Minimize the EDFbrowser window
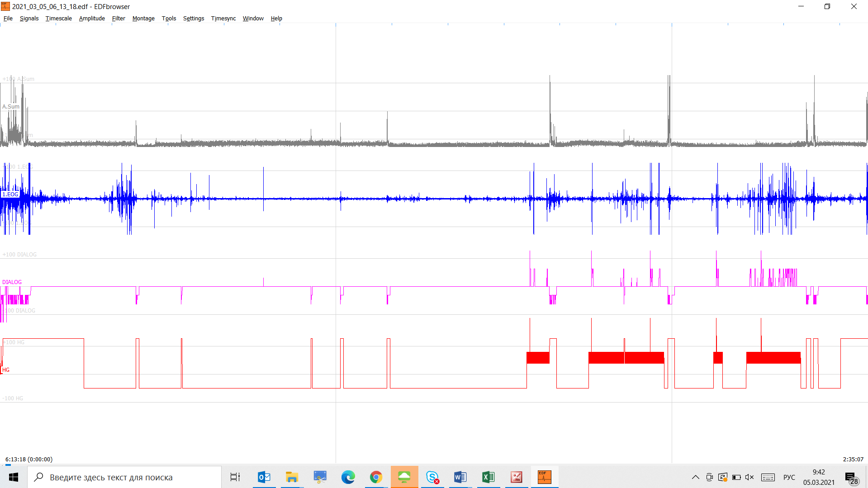 point(801,6)
